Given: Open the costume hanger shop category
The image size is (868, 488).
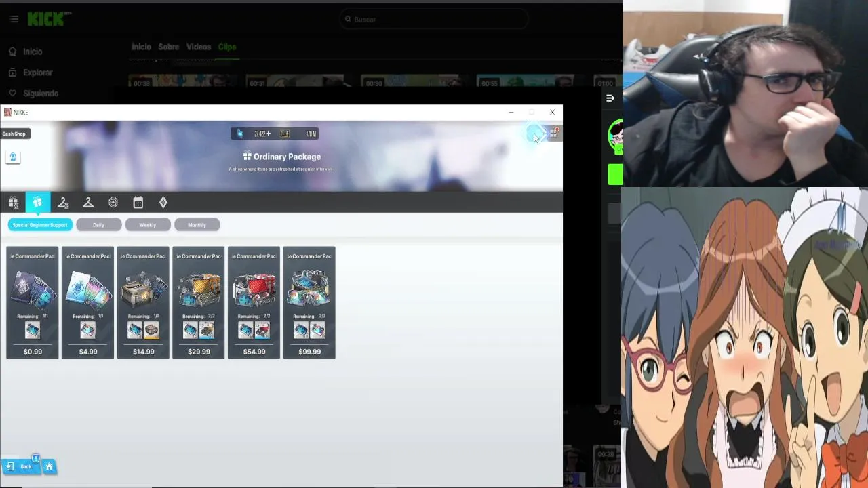Looking at the screenshot, I should click(x=88, y=202).
